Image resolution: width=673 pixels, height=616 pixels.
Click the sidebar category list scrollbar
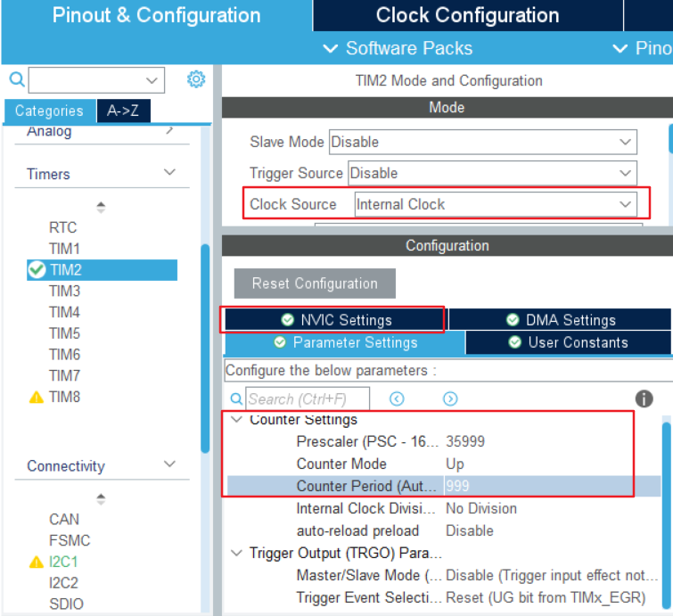click(x=205, y=349)
